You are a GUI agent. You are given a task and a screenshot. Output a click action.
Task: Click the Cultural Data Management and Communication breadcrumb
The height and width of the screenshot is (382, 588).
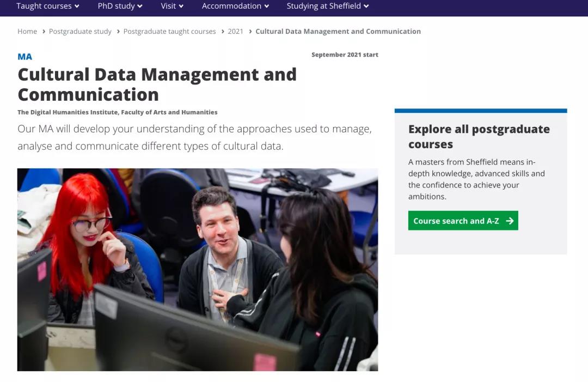tap(338, 32)
